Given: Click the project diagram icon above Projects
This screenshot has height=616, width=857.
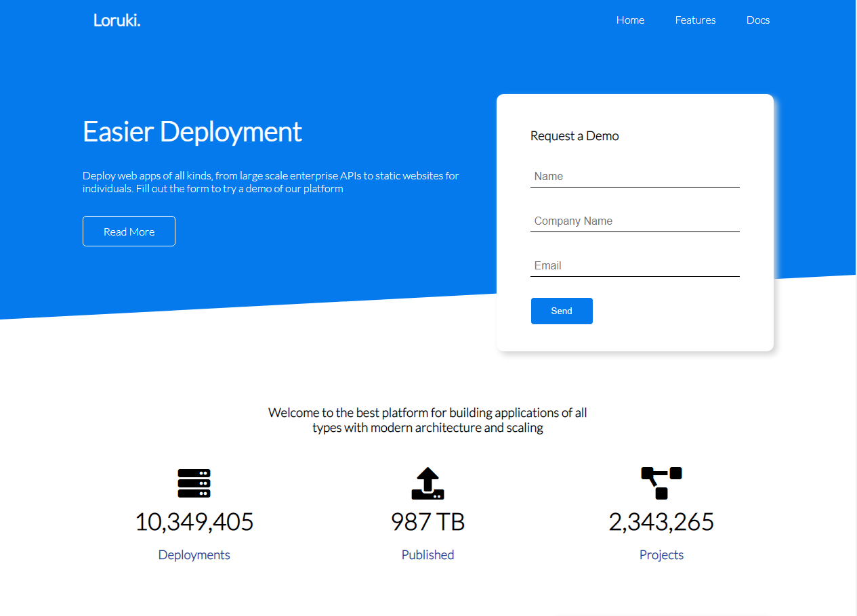Looking at the screenshot, I should tap(661, 483).
